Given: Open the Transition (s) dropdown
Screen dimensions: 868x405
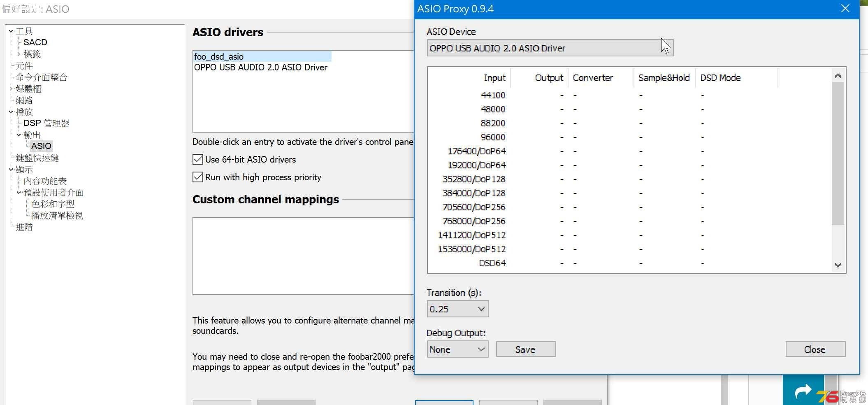Looking at the screenshot, I should (x=457, y=309).
